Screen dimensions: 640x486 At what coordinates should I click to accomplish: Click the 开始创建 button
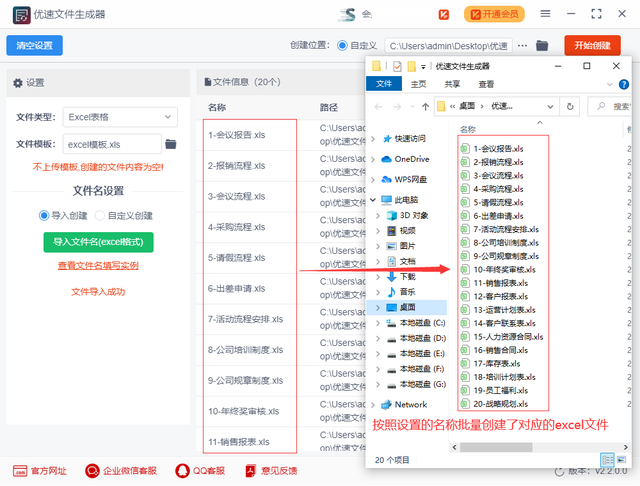click(592, 46)
